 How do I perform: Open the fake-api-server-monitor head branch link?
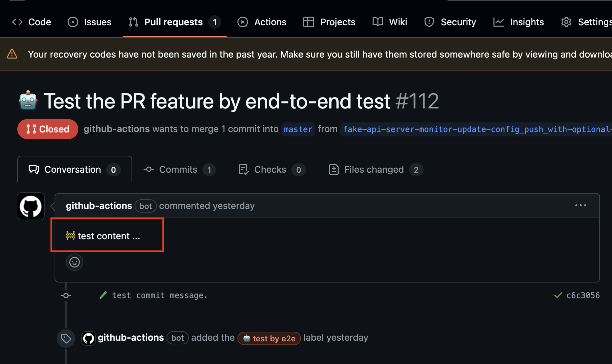(476, 129)
